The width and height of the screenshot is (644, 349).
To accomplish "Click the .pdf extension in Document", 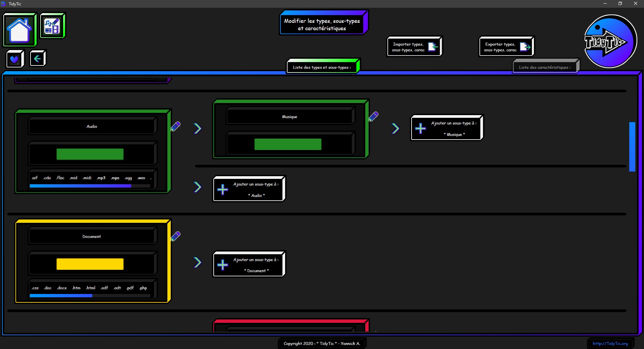I will click(x=130, y=288).
